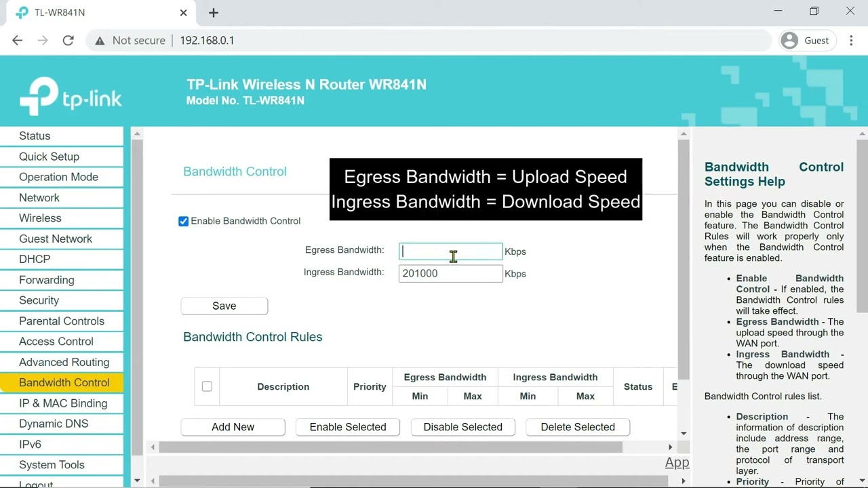Click the browser back arrow
This screenshot has height=488, width=868.
18,41
